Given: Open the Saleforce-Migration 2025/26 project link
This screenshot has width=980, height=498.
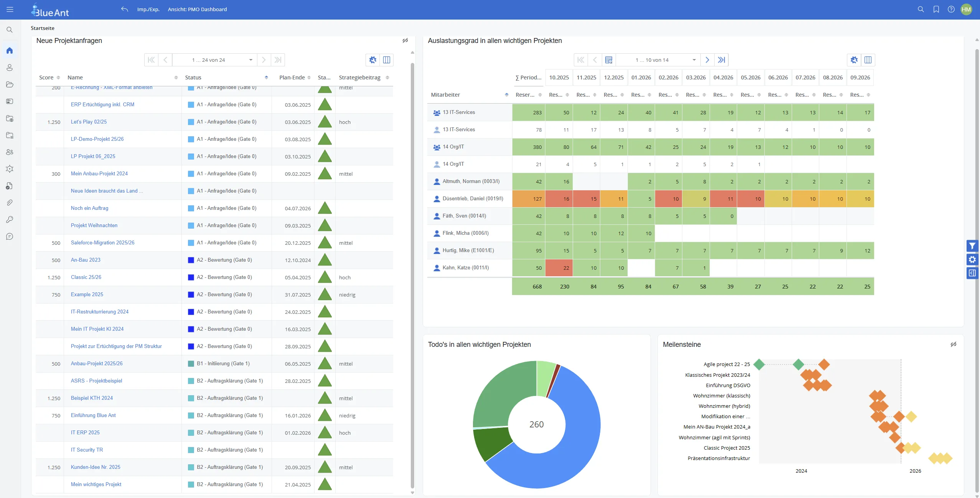Looking at the screenshot, I should tap(102, 242).
